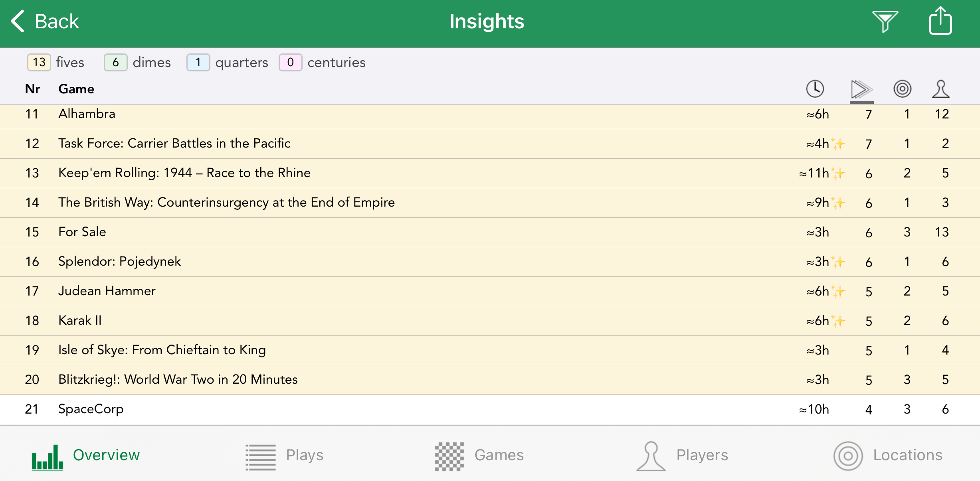Tap the sparkle icon beside Karak II
980x481 pixels.
(x=838, y=321)
